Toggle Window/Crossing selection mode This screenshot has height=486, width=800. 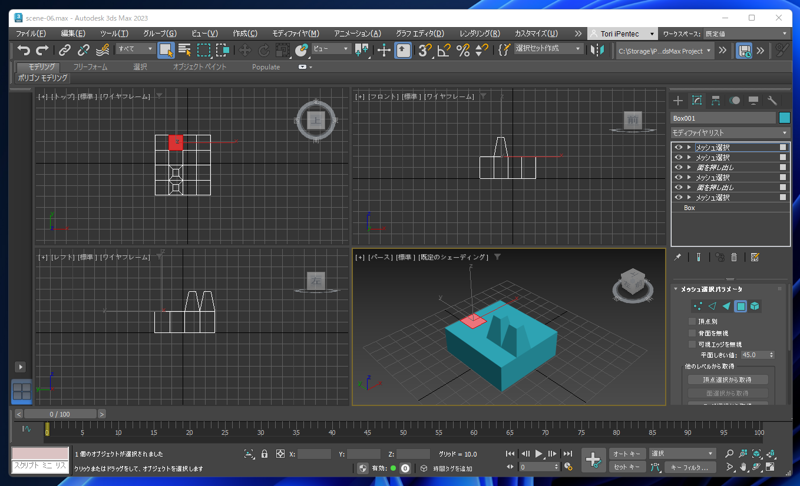pyautogui.click(x=222, y=50)
